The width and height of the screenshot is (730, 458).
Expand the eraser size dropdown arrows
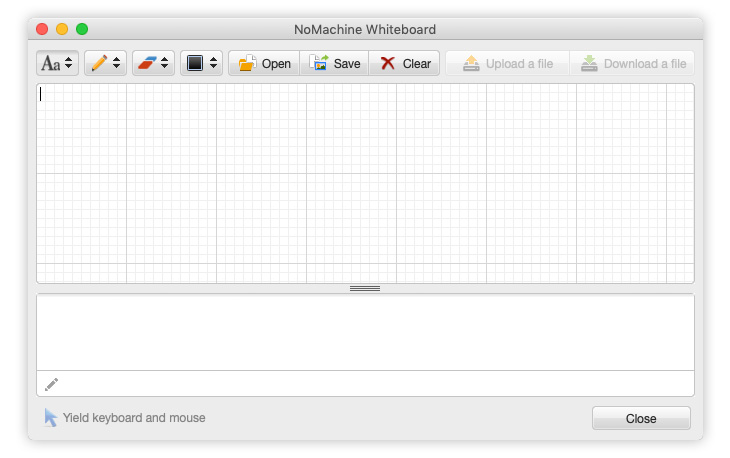tap(164, 63)
